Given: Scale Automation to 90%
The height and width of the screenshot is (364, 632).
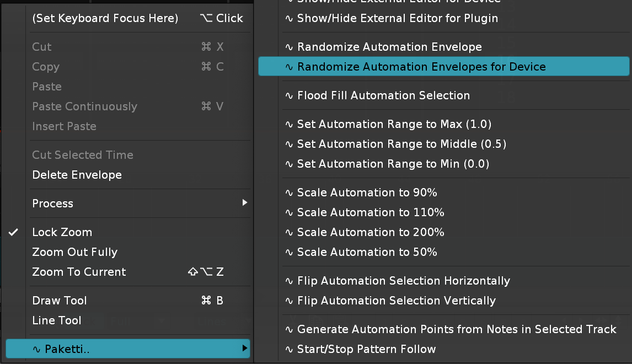Looking at the screenshot, I should pyautogui.click(x=367, y=192).
